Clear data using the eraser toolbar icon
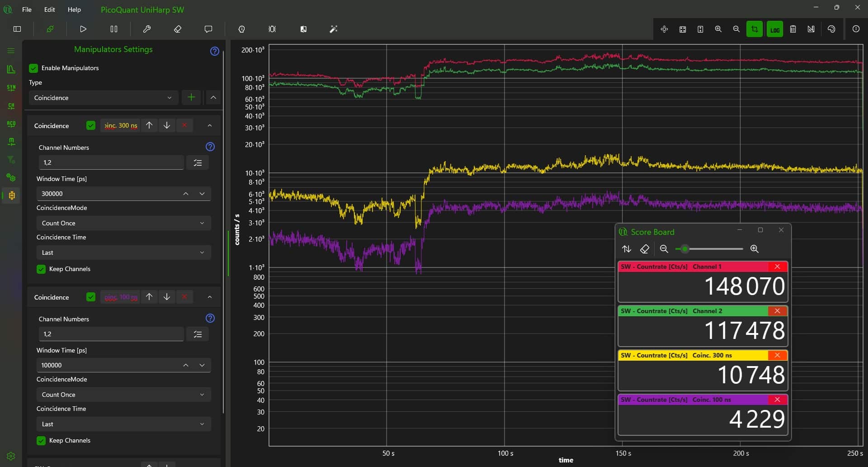868x467 pixels. (177, 29)
